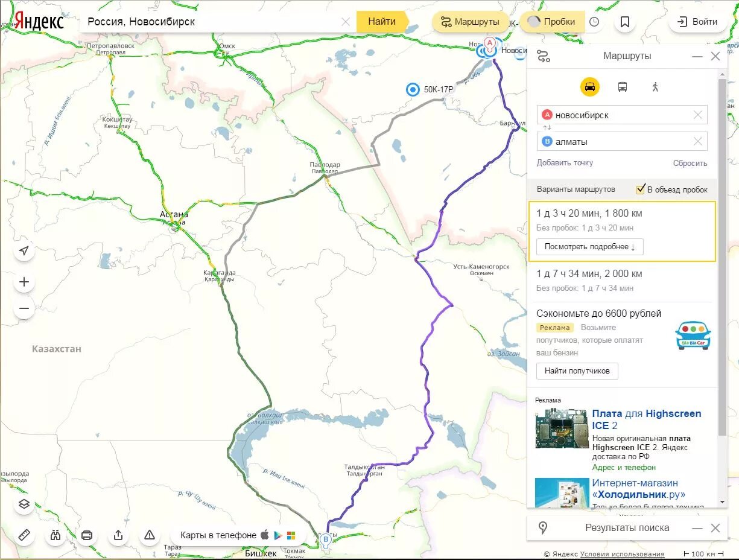Select car routing mode
Image resolution: width=739 pixels, height=560 pixels.
click(x=590, y=87)
